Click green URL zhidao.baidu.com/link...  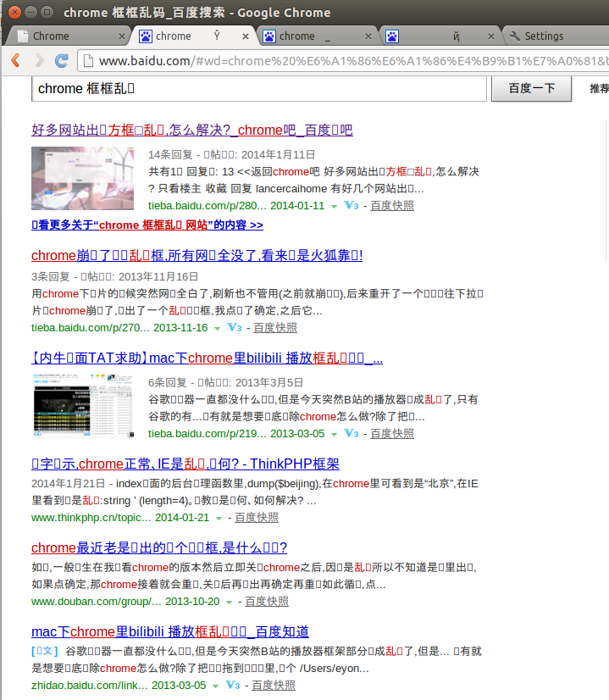(89, 686)
